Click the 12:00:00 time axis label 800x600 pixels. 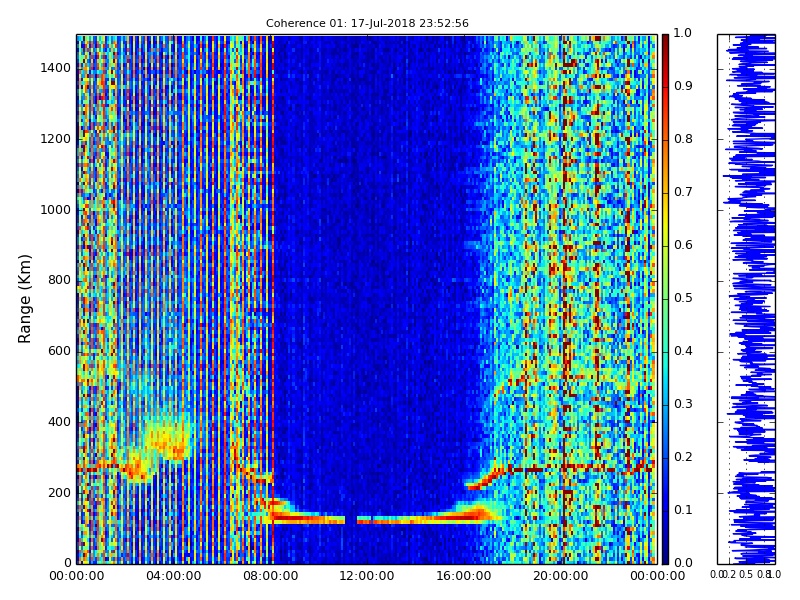click(x=367, y=576)
